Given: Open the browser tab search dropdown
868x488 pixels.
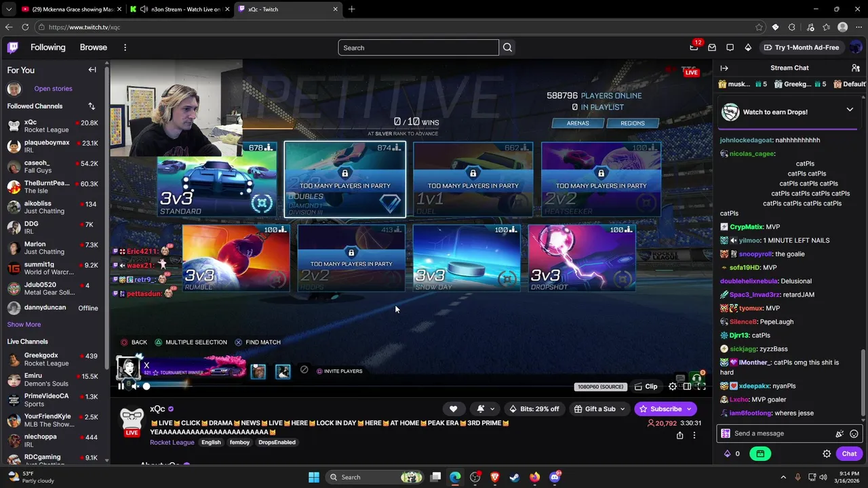Looking at the screenshot, I should (x=8, y=9).
